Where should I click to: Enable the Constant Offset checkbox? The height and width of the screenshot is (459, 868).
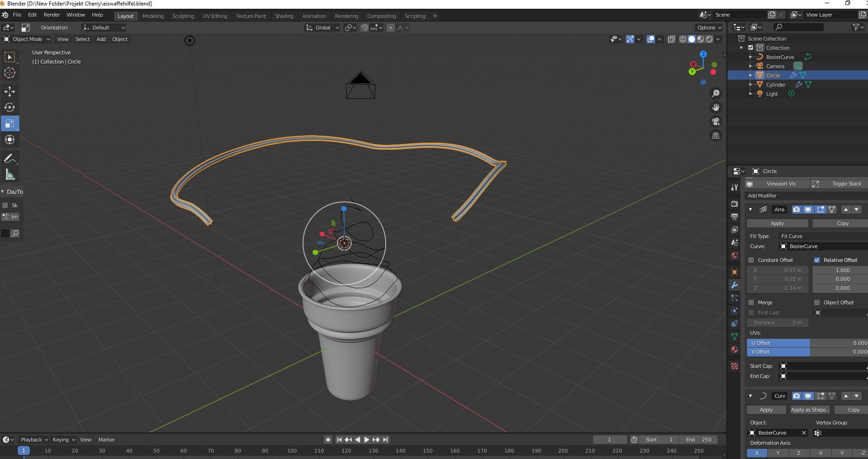tap(751, 260)
